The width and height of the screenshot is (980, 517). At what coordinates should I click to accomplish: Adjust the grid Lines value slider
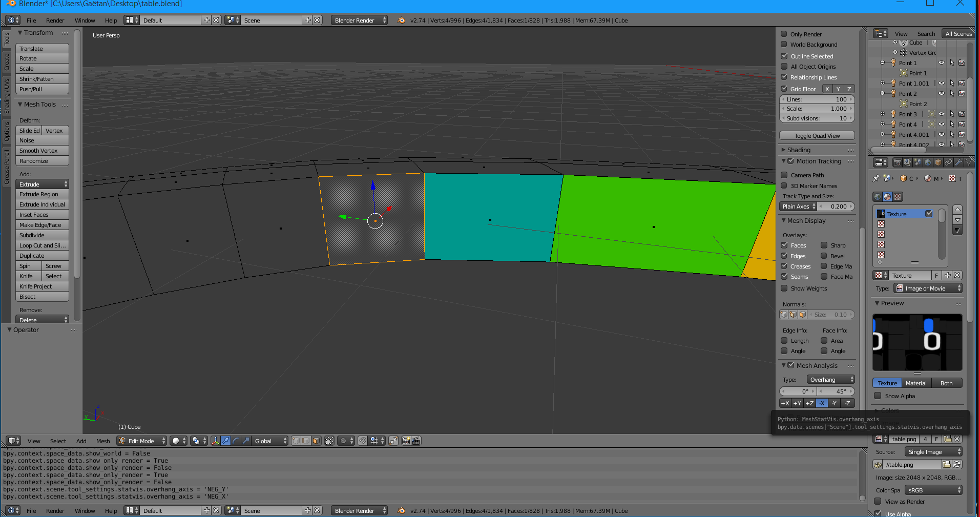click(817, 99)
